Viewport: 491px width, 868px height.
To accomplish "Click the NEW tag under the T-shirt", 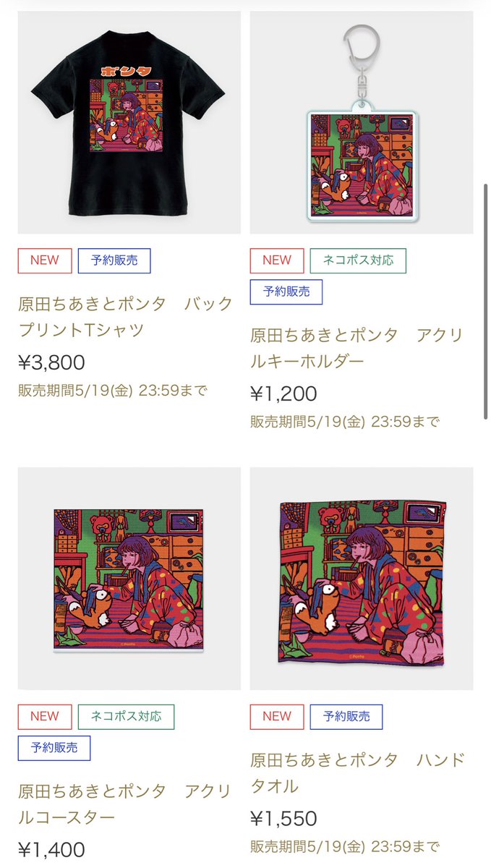I will 45,260.
